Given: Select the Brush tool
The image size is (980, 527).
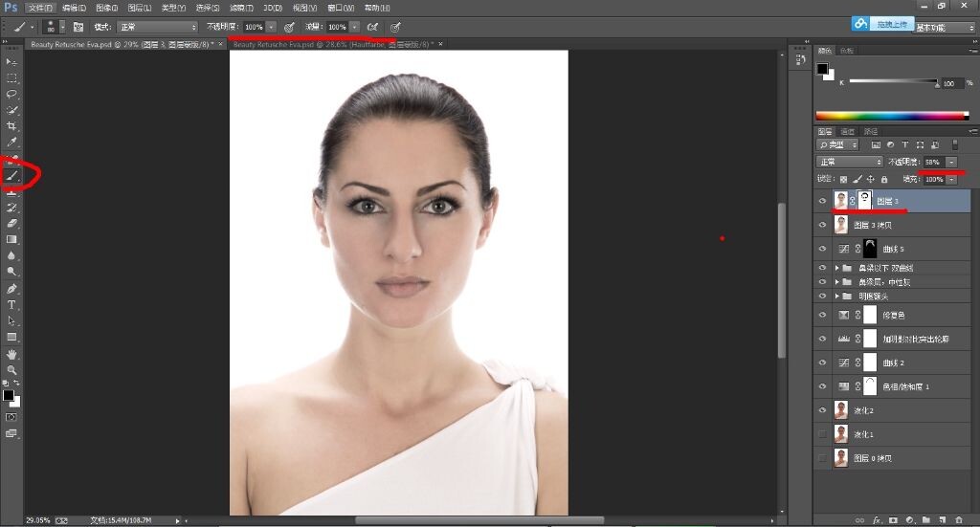Looking at the screenshot, I should point(11,175).
